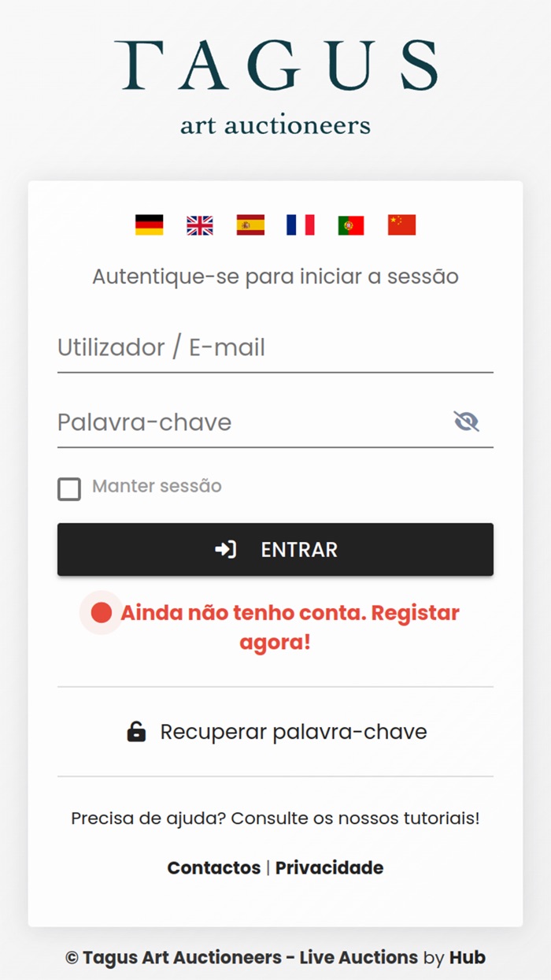
Task: Choose the Spanish flag language
Action: (x=250, y=225)
